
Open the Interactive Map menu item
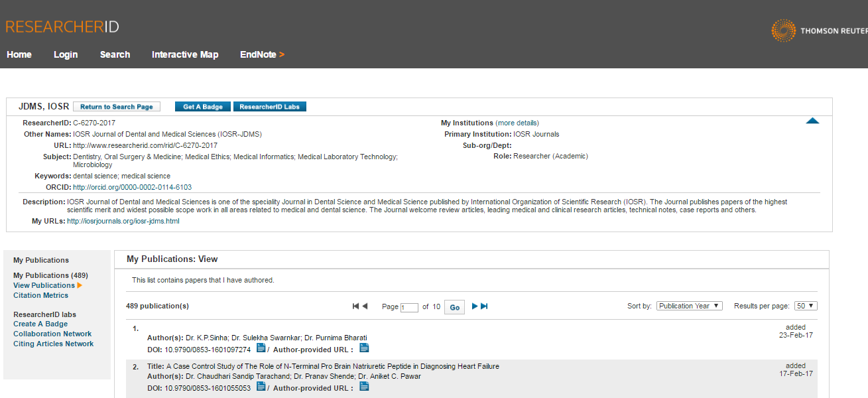click(185, 54)
